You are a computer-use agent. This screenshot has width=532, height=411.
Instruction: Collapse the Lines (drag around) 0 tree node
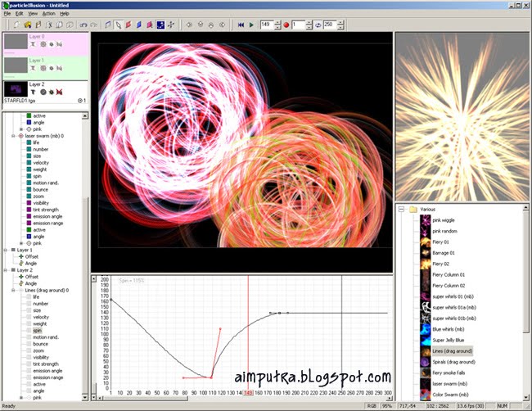point(13,290)
